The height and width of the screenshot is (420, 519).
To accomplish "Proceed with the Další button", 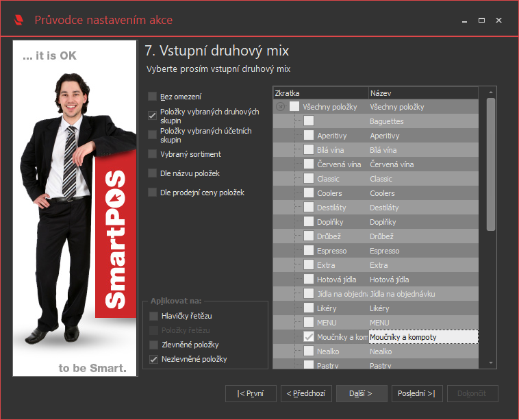I will click(362, 393).
